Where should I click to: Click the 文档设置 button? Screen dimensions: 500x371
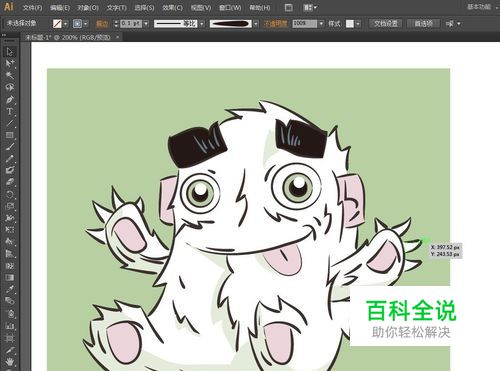pyautogui.click(x=386, y=24)
